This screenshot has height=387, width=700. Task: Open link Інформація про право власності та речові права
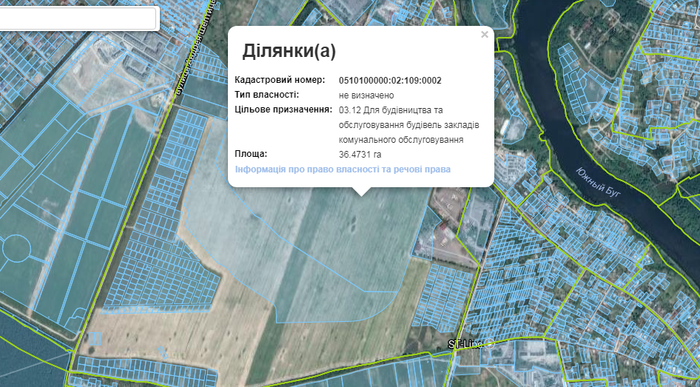(343, 169)
